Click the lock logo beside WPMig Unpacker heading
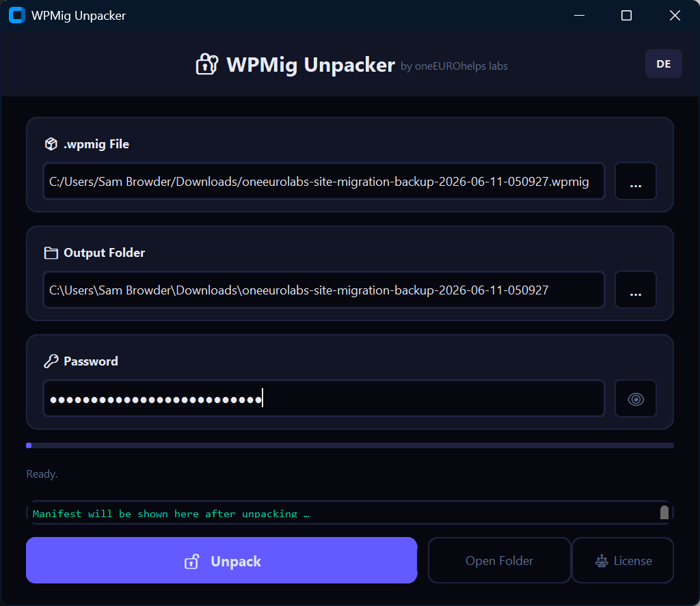This screenshot has height=606, width=700. tap(207, 64)
